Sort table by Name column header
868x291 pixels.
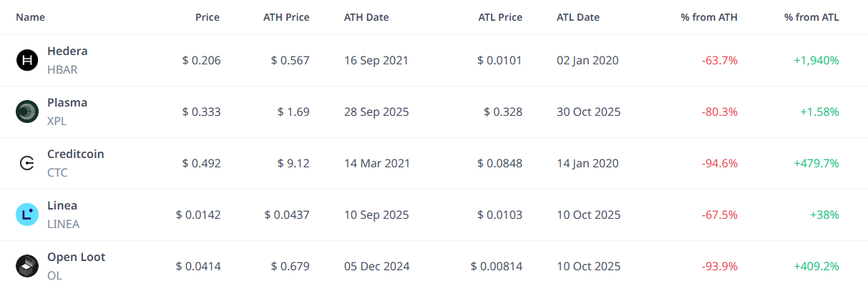point(30,17)
